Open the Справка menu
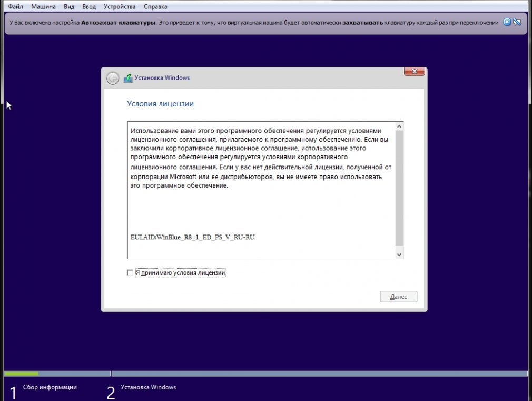The width and height of the screenshot is (532, 401). [x=155, y=6]
